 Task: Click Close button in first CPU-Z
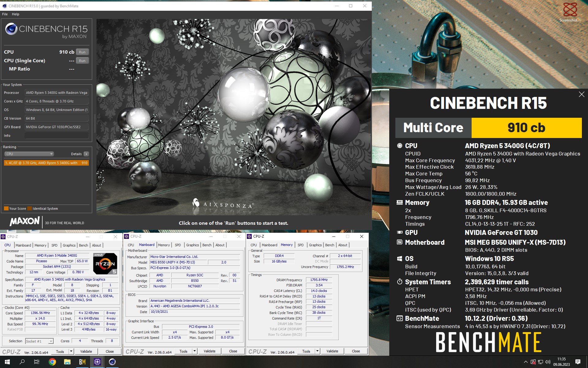click(110, 351)
